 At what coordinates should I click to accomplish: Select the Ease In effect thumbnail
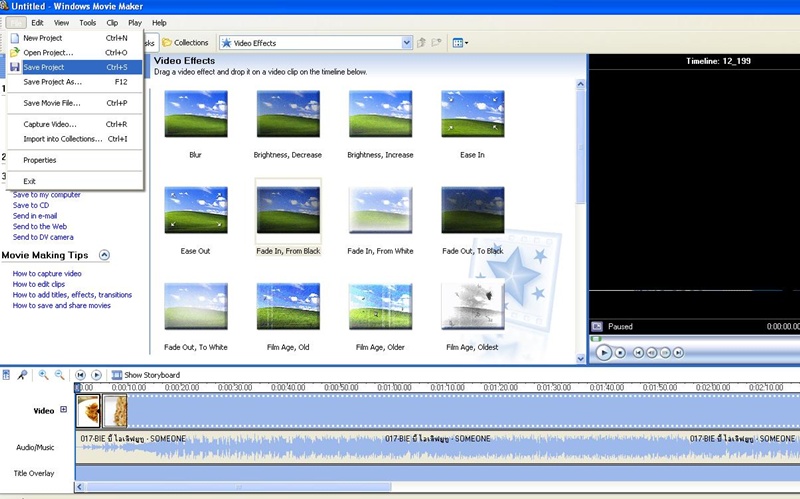tap(473, 114)
